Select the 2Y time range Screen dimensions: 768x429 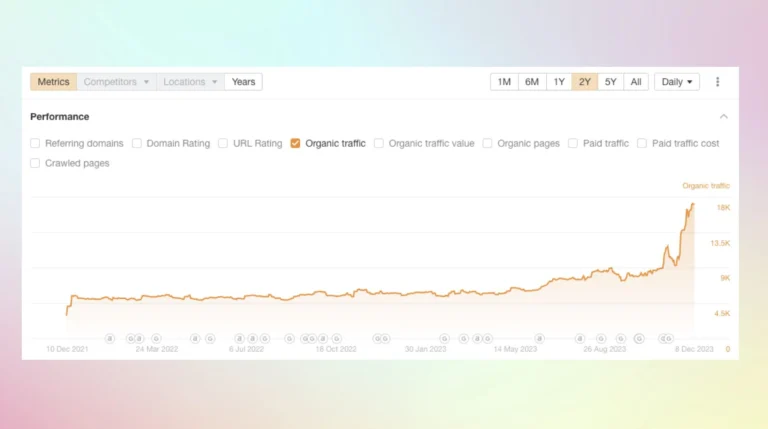point(585,82)
